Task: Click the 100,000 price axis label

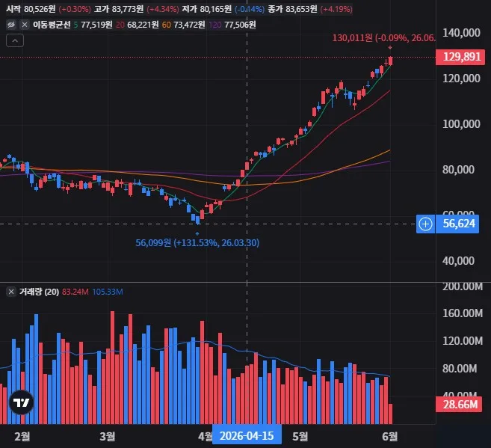Action: point(461,124)
